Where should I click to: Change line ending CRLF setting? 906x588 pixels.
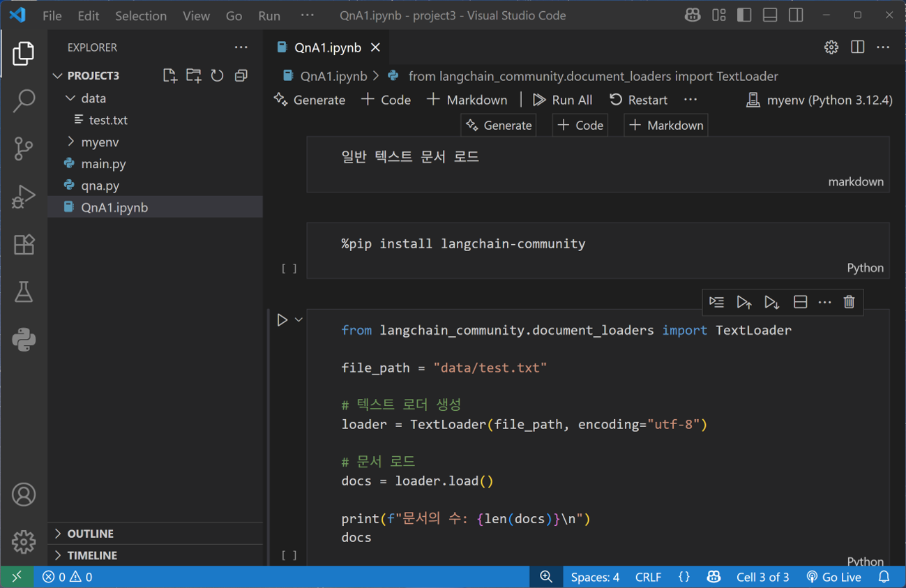point(648,577)
